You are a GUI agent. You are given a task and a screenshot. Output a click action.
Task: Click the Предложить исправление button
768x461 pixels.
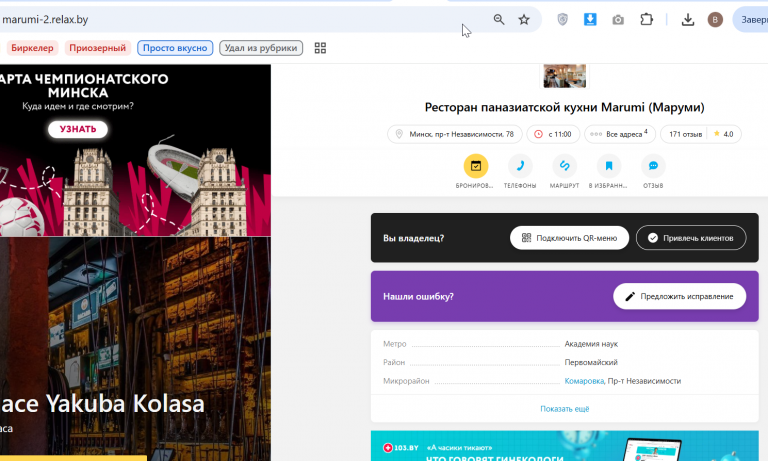pyautogui.click(x=679, y=296)
